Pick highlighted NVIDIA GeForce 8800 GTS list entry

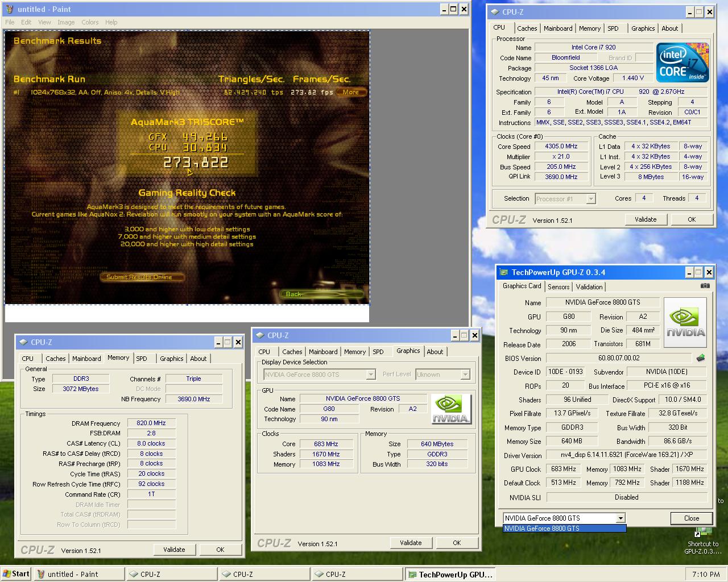[x=564, y=528]
